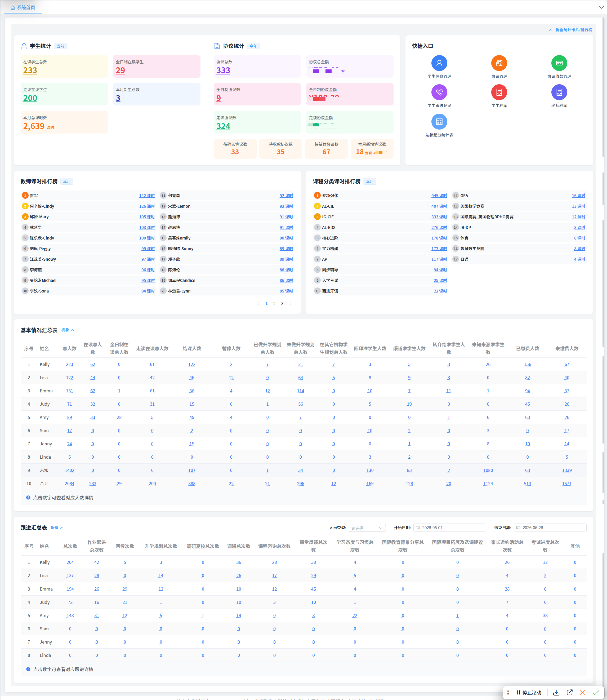Open 学生跟进记录 shortcut icon

439,92
